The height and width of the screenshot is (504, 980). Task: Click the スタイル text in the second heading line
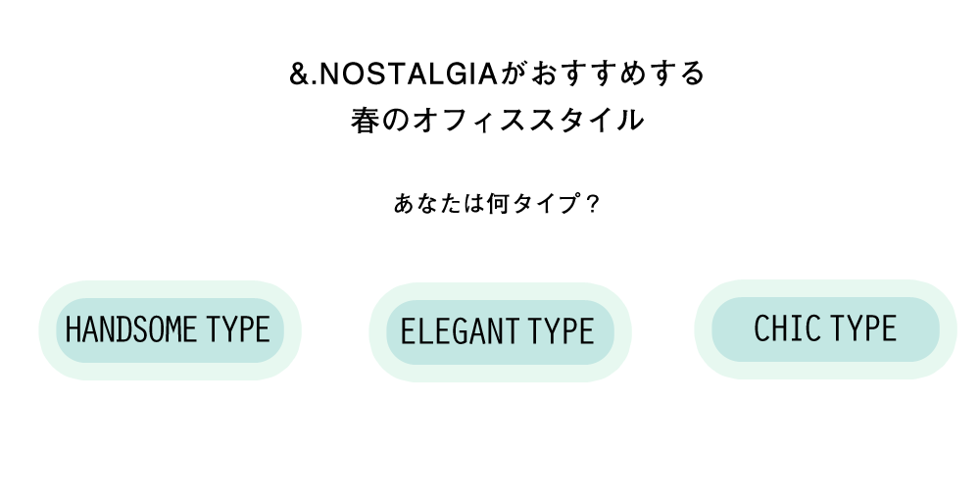click(586, 120)
